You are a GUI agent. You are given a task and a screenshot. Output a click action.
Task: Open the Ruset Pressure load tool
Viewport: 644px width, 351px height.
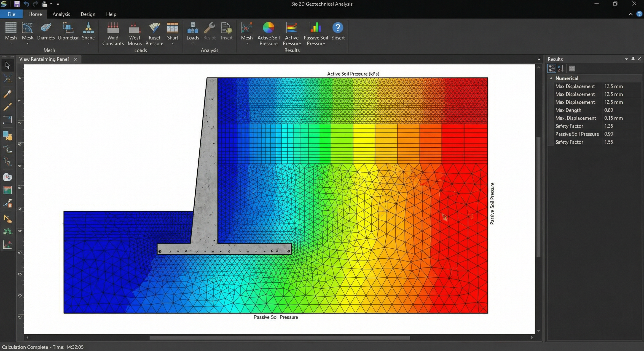(154, 28)
